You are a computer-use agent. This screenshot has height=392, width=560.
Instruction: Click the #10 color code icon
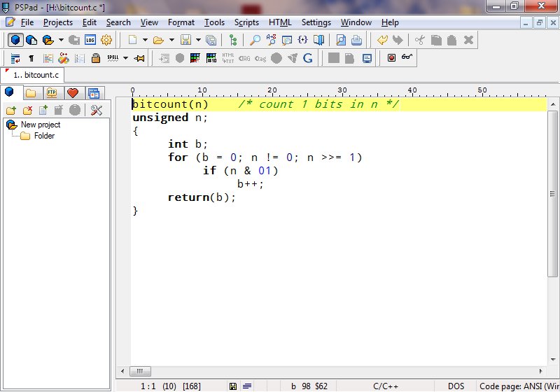pos(211,58)
